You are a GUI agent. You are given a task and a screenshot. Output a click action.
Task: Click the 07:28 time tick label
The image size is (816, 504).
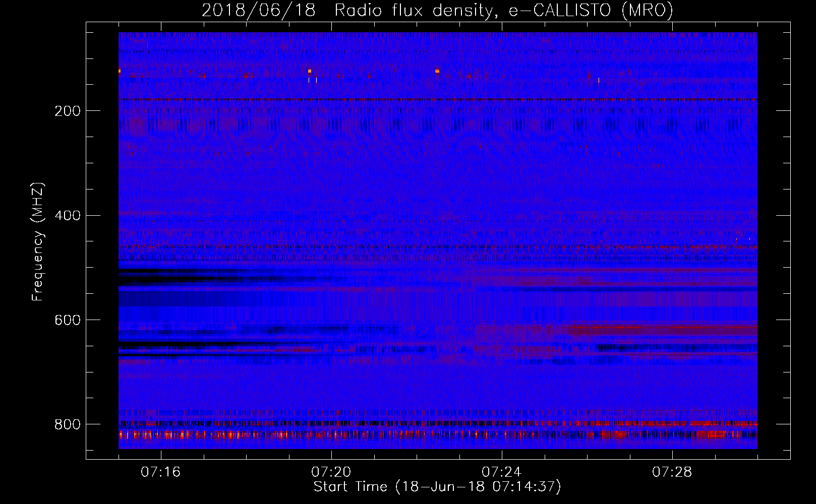pos(672,472)
